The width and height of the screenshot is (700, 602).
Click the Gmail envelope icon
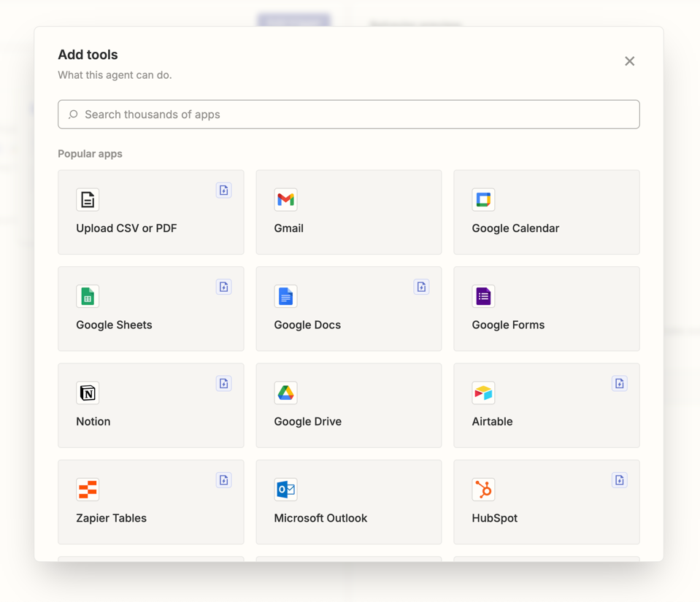click(x=285, y=199)
